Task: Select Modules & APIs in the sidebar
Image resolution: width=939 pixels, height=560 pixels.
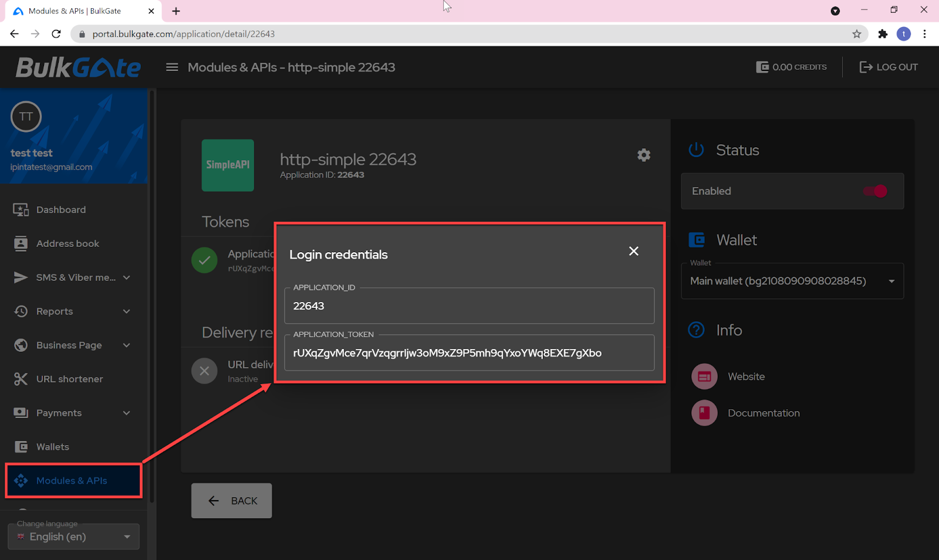Action: coord(73,480)
